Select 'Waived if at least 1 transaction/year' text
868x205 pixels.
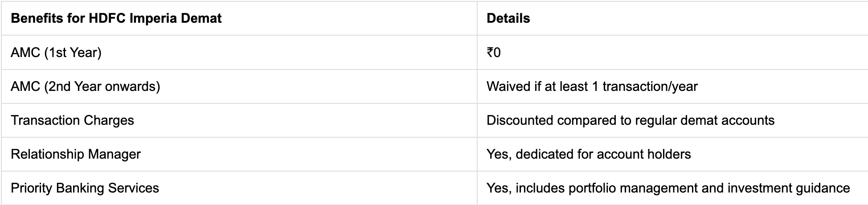point(592,86)
